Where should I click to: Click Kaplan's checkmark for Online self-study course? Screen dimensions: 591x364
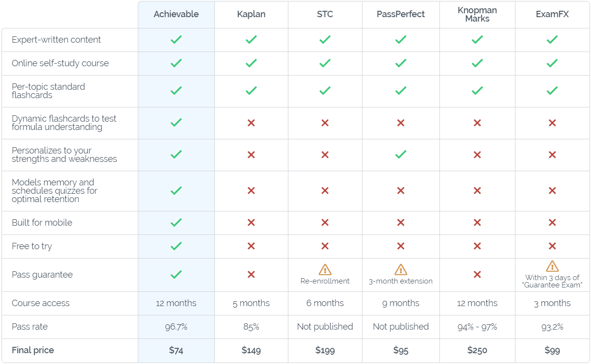(x=251, y=63)
